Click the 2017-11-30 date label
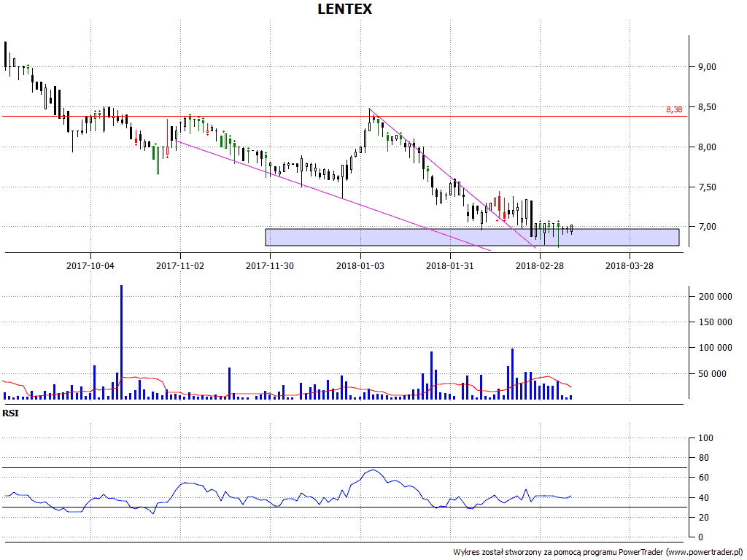The height and width of the screenshot is (560, 747). tap(270, 265)
